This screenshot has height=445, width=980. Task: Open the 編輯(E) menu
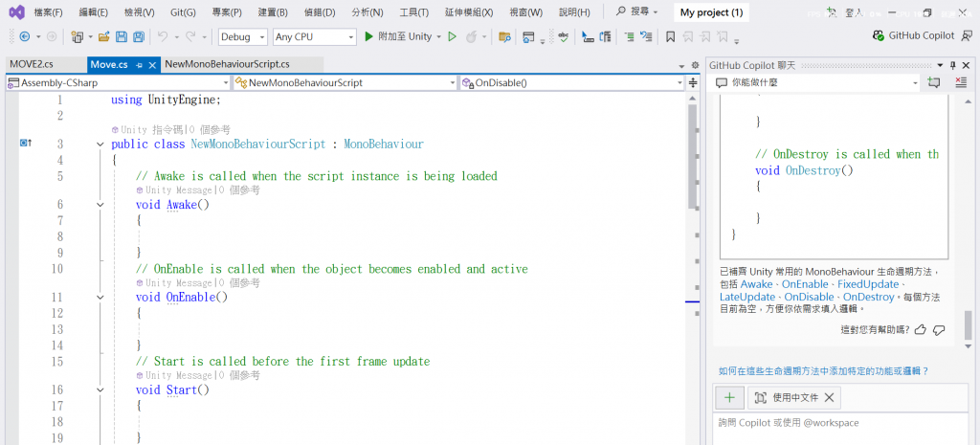(94, 11)
